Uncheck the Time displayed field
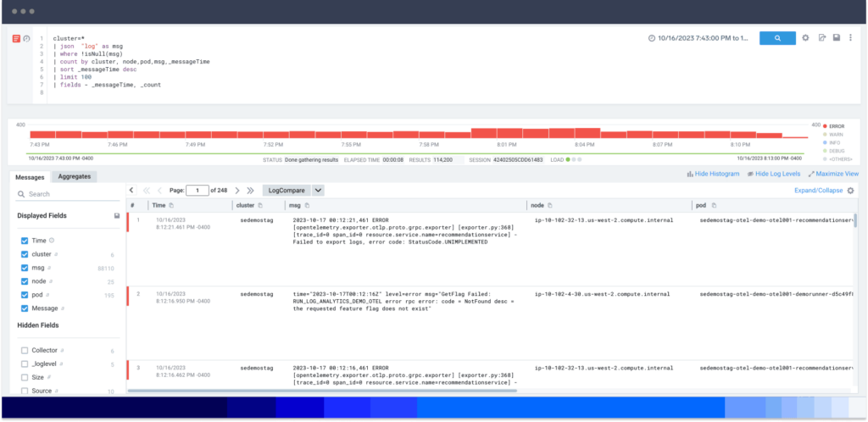The height and width of the screenshot is (422, 868). tap(25, 241)
